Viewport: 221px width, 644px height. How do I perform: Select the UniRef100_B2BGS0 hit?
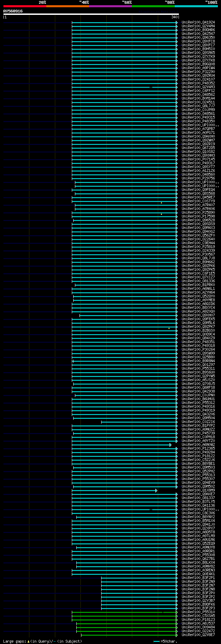tap(198, 330)
